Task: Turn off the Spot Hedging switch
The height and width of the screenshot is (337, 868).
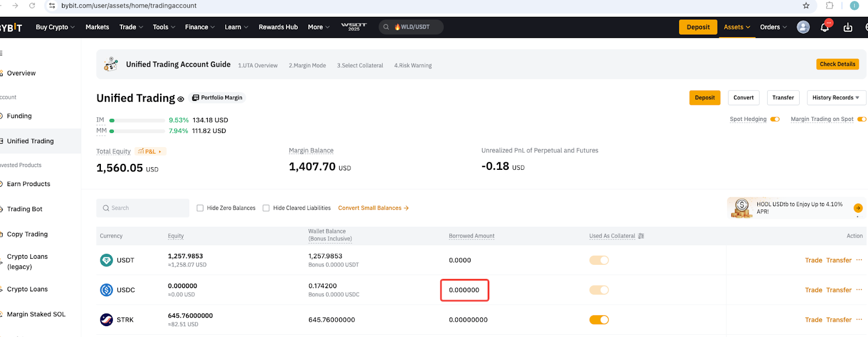Action: click(775, 119)
